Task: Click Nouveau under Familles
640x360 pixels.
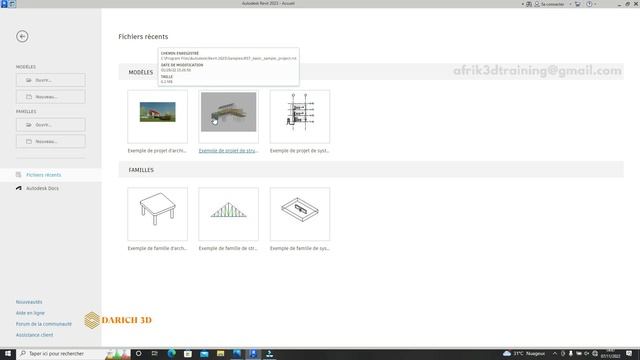Action: 51,141
